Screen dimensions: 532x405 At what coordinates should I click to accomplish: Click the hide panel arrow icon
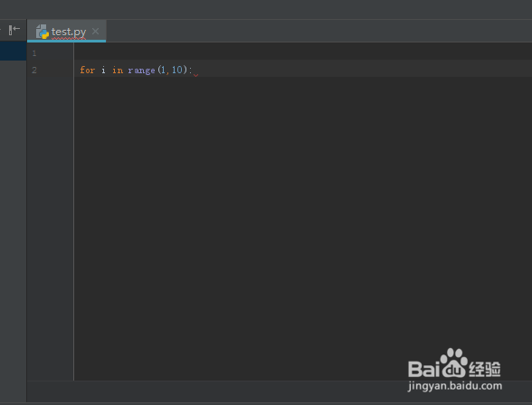click(14, 30)
